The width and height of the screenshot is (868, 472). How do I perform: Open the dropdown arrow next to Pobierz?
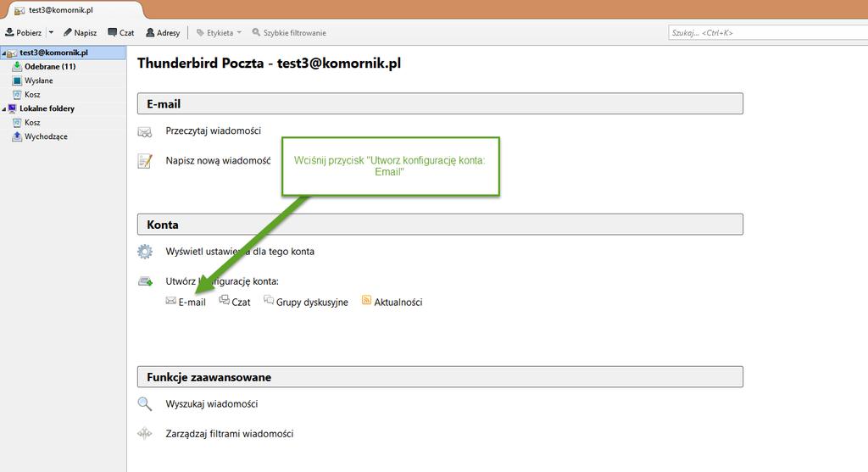51,33
